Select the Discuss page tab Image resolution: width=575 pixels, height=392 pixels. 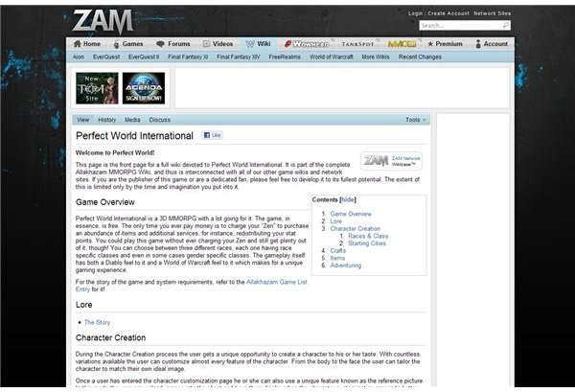[x=159, y=120]
